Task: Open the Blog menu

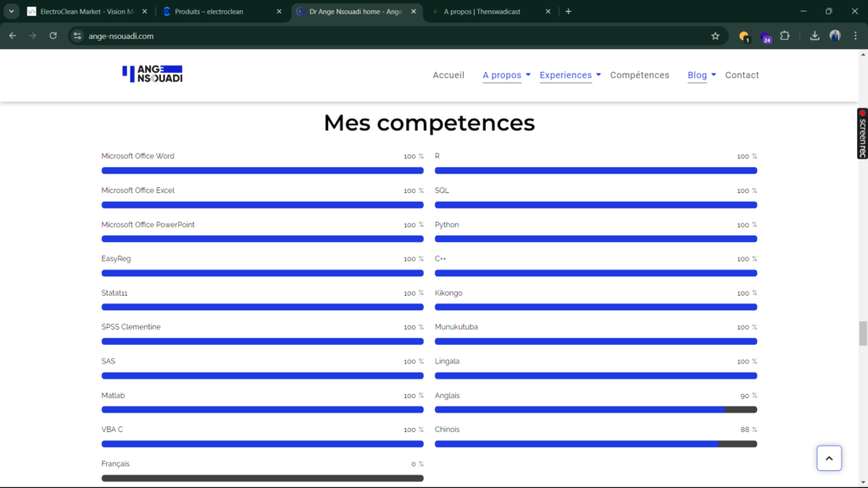Action: click(x=697, y=75)
